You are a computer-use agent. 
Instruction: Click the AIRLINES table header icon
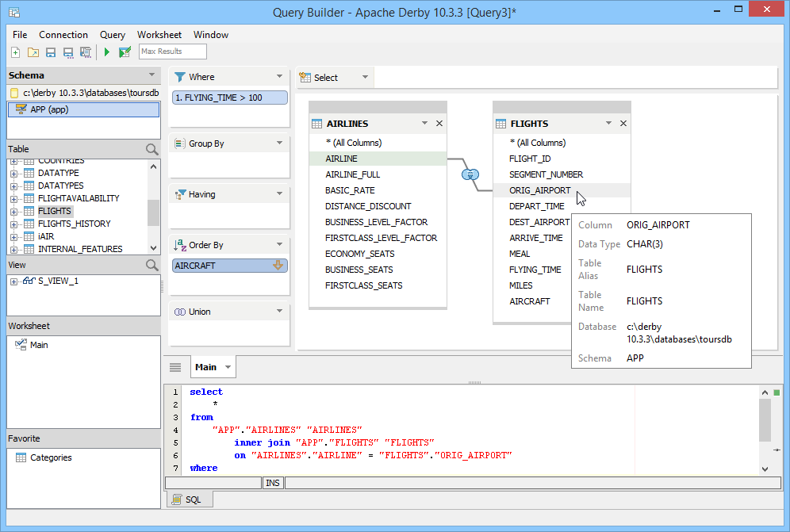(317, 124)
